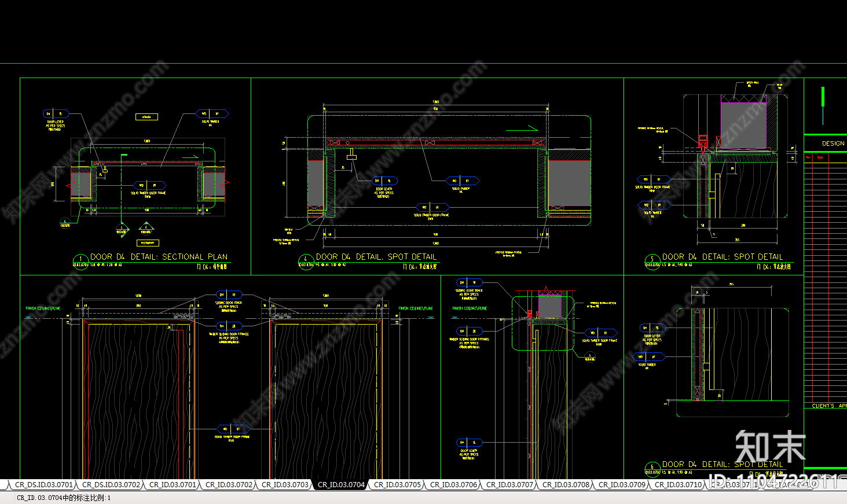Switch to the CR_DS.ID.03.0701 layout tab
Image resolution: width=847 pixels, height=504 pixels.
[43, 485]
